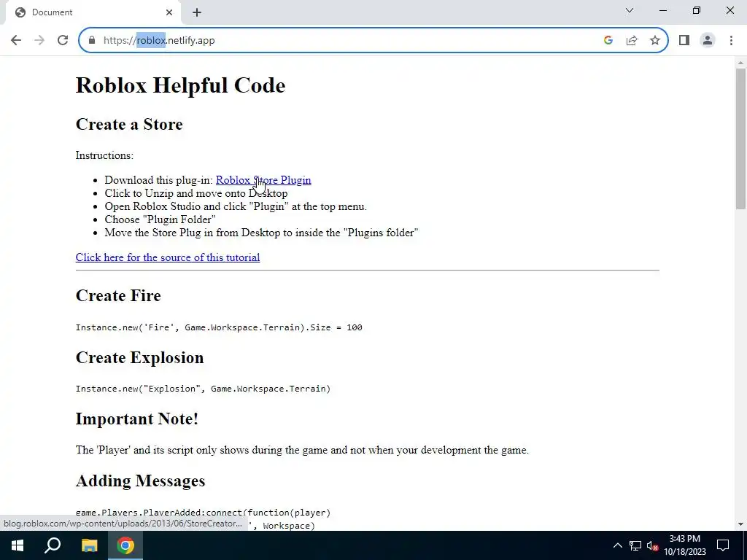Open the tutorial source link
Screen dimensions: 747x560
[x=168, y=257]
